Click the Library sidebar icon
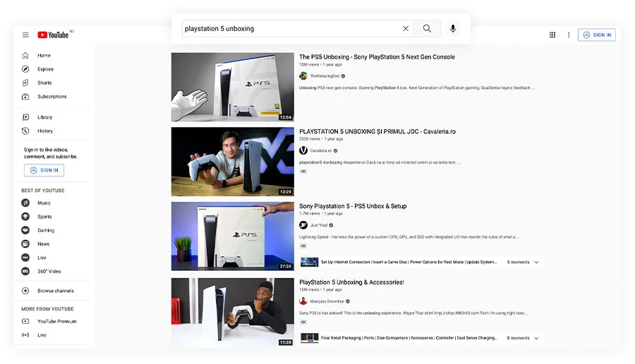635x364 pixels. (x=25, y=117)
